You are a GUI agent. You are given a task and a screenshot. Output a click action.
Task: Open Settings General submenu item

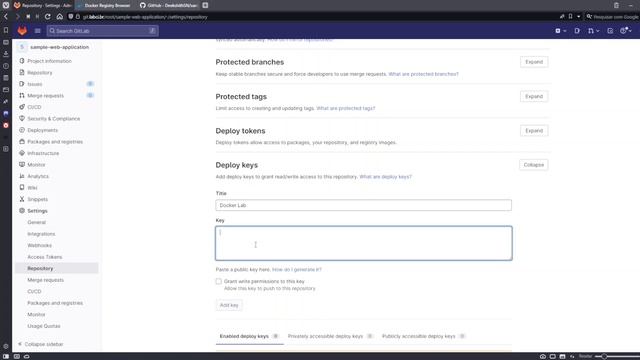tap(37, 222)
